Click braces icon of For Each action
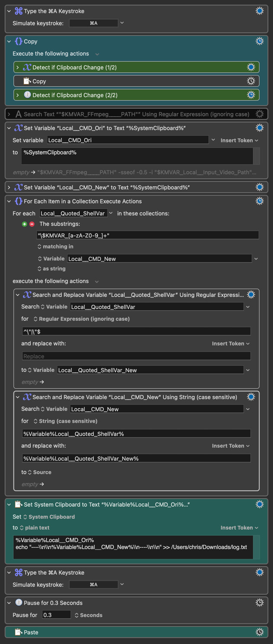Image resolution: width=273 pixels, height=644 pixels. pyautogui.click(x=19, y=201)
